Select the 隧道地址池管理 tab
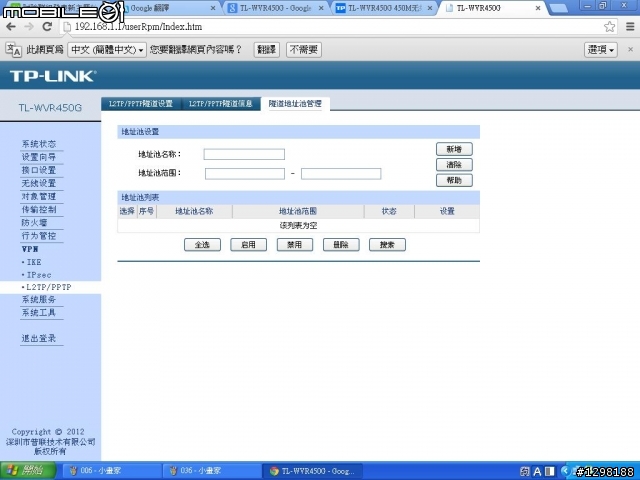Viewport: 640px width, 480px height. [x=295, y=104]
